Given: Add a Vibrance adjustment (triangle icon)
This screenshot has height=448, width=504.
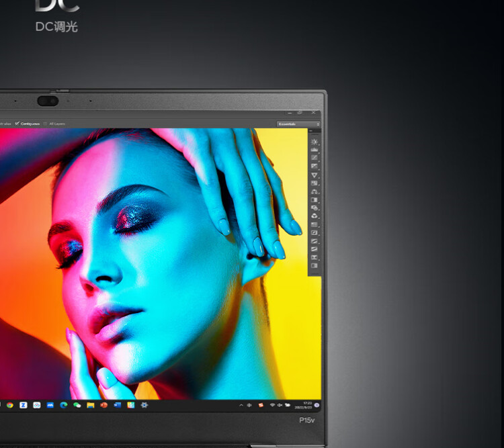Looking at the screenshot, I should tap(314, 175).
